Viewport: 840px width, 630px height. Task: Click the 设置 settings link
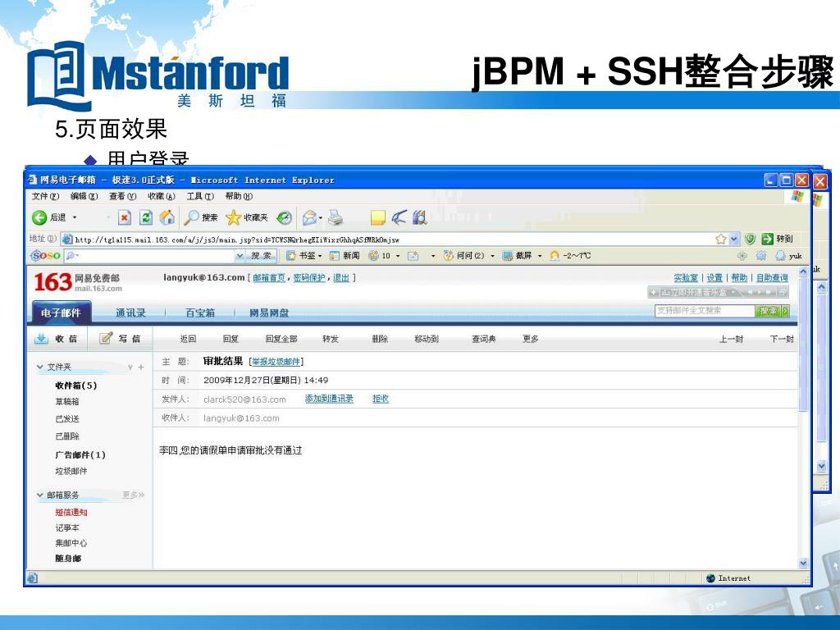tap(714, 277)
